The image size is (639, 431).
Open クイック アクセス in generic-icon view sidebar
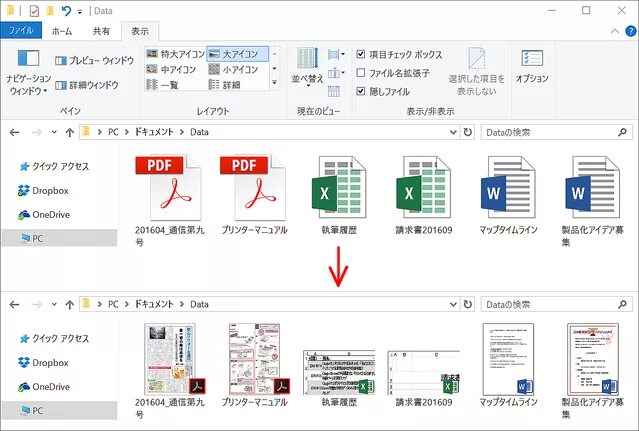(54, 166)
